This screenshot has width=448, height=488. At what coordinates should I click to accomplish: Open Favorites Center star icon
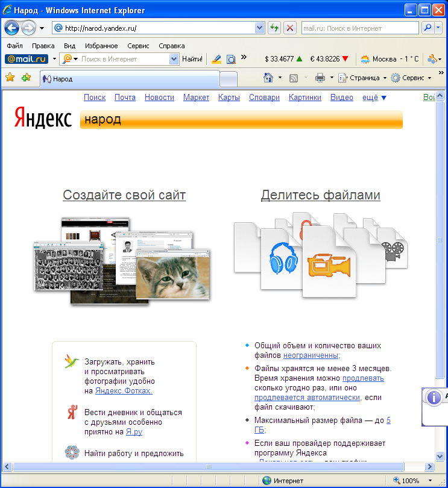[10, 77]
